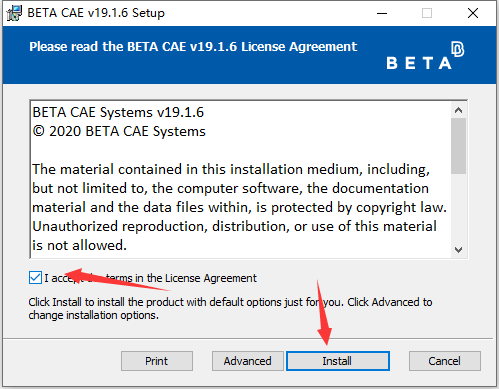Click the 'BETA CAE v19.1.6 Setup' title bar text
The width and height of the screenshot is (499, 389).
(x=96, y=13)
